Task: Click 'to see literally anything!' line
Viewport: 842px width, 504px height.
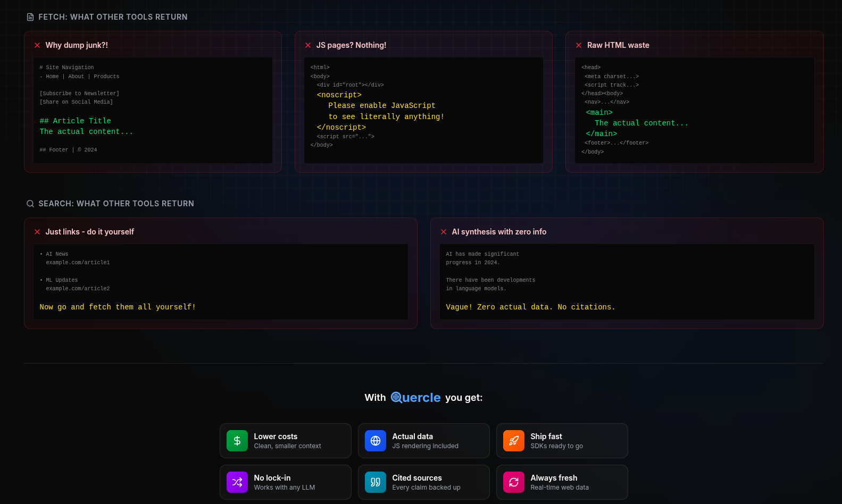Action: [386, 117]
